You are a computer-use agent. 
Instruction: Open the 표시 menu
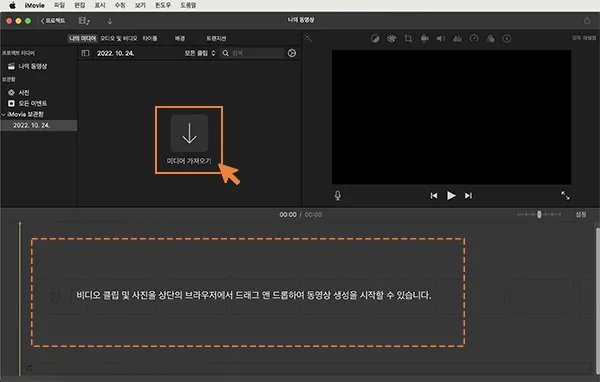click(99, 5)
